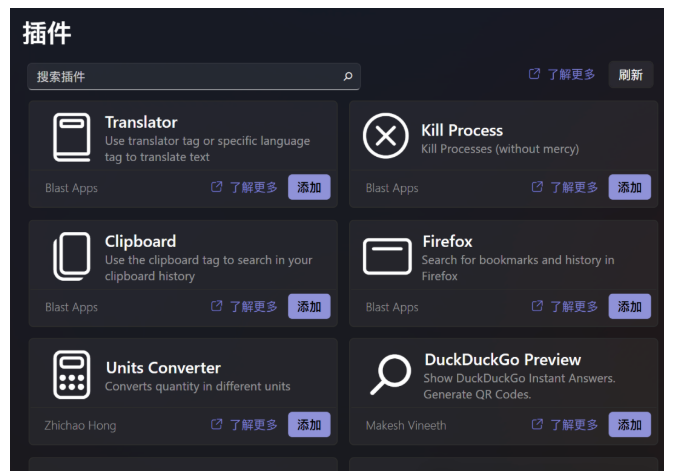675x471 pixels.
Task: Click external link icon in DuckDuckGo Preview card
Action: 537,424
